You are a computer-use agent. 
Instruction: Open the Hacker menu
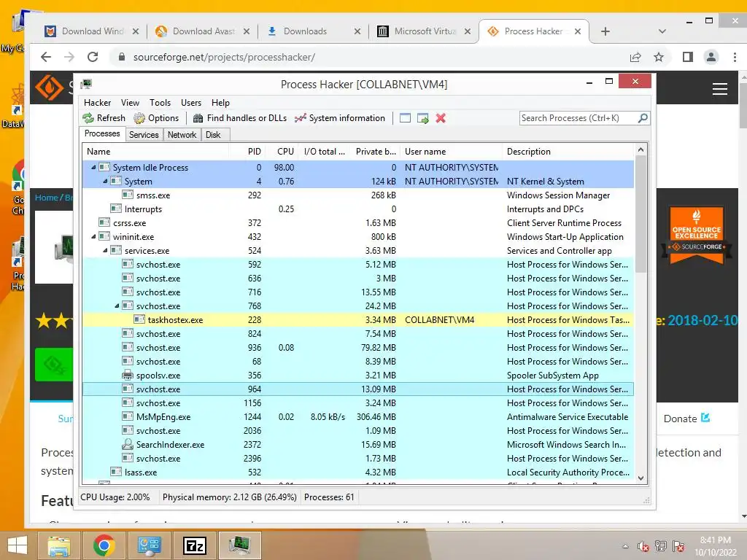pyautogui.click(x=97, y=103)
